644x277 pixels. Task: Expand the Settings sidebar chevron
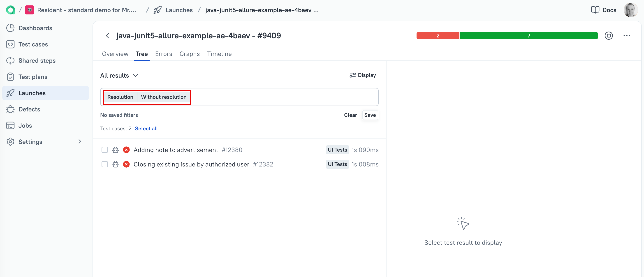pos(80,141)
